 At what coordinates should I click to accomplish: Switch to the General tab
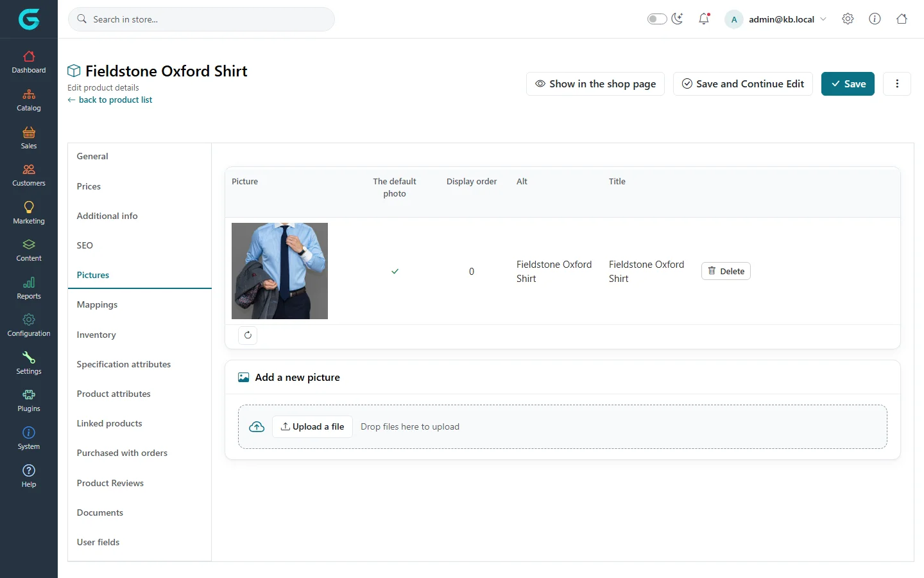(140, 156)
